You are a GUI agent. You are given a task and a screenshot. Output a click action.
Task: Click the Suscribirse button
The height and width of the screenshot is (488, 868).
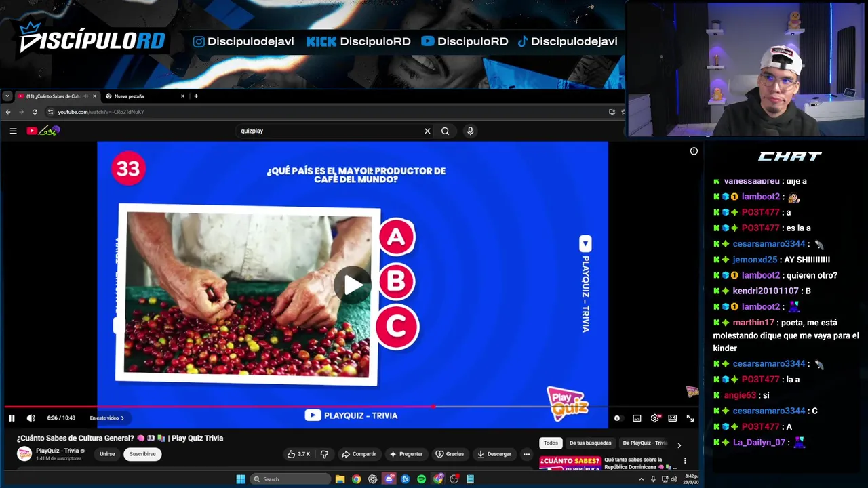(142, 454)
